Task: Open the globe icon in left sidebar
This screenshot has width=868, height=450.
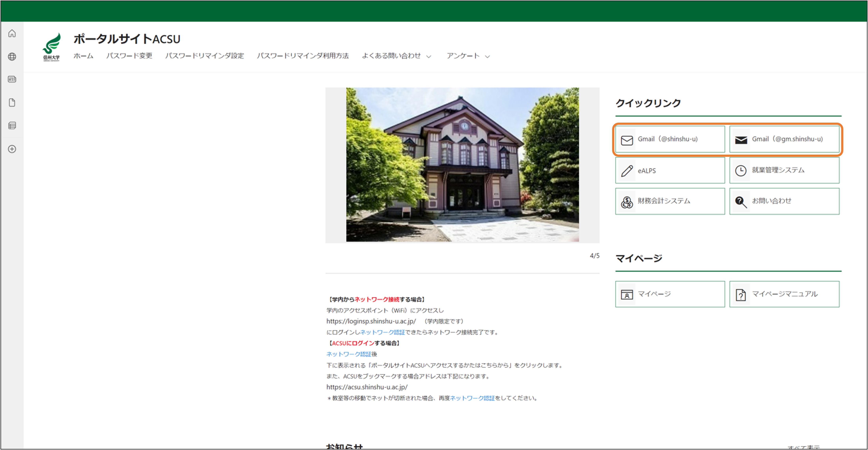Action: point(12,56)
